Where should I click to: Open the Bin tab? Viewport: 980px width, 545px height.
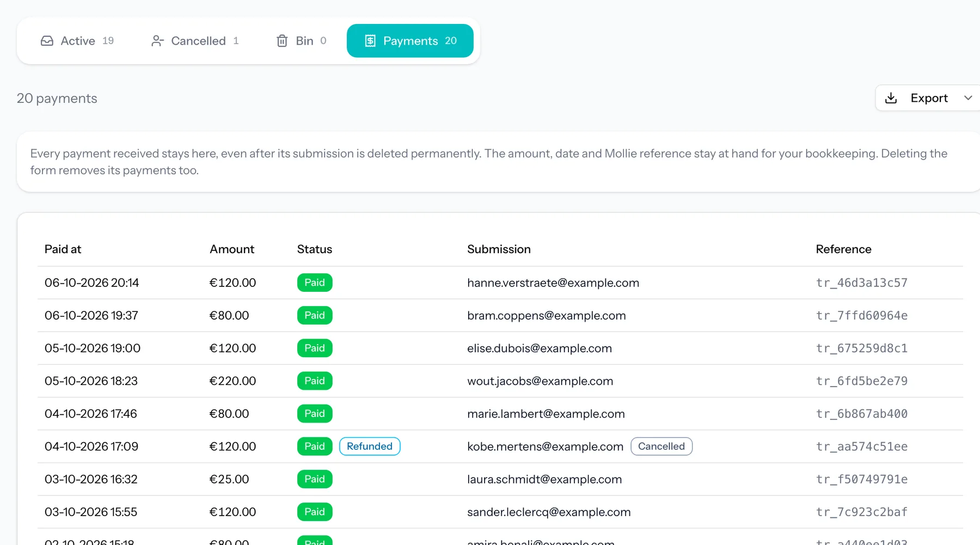coord(302,41)
